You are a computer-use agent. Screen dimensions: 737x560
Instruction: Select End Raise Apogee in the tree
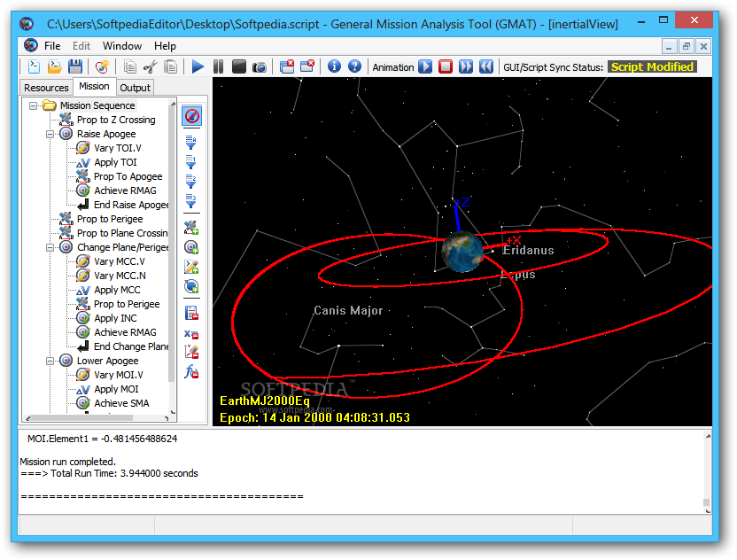pos(131,205)
